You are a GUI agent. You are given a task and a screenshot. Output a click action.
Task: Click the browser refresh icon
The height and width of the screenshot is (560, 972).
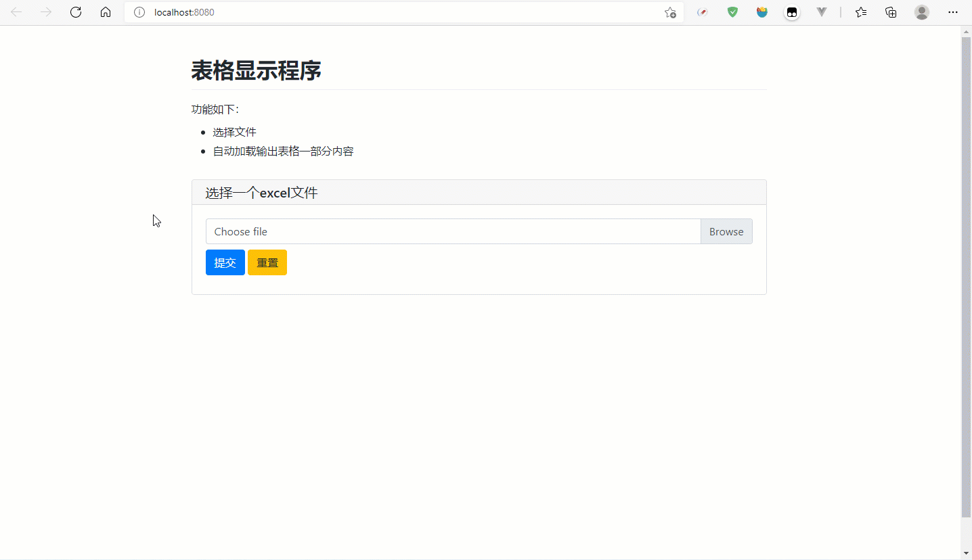(x=76, y=12)
